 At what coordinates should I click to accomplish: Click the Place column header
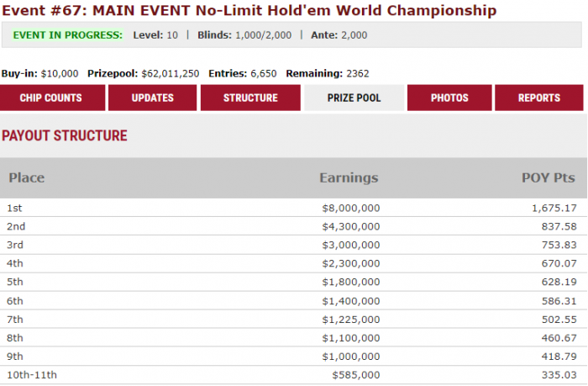27,177
